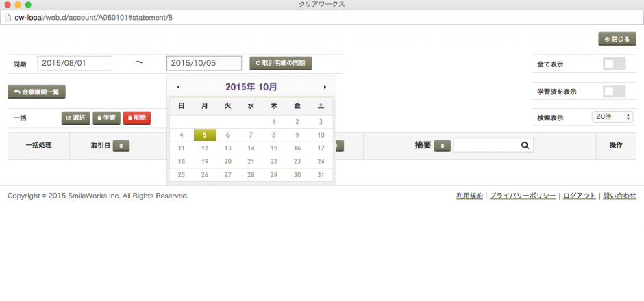Click the 一括処理 column header
Viewport: 644px width, 301px height.
point(38,146)
